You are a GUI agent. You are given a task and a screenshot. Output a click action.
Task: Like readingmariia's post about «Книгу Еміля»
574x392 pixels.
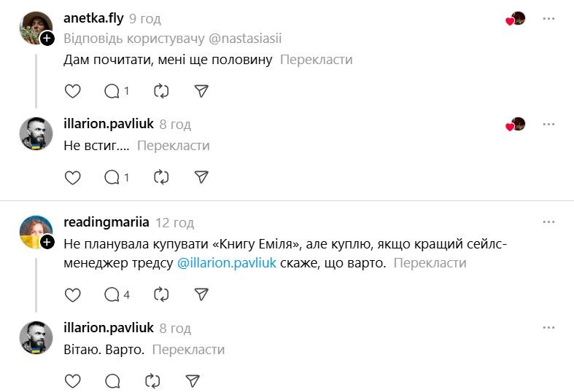point(73,294)
